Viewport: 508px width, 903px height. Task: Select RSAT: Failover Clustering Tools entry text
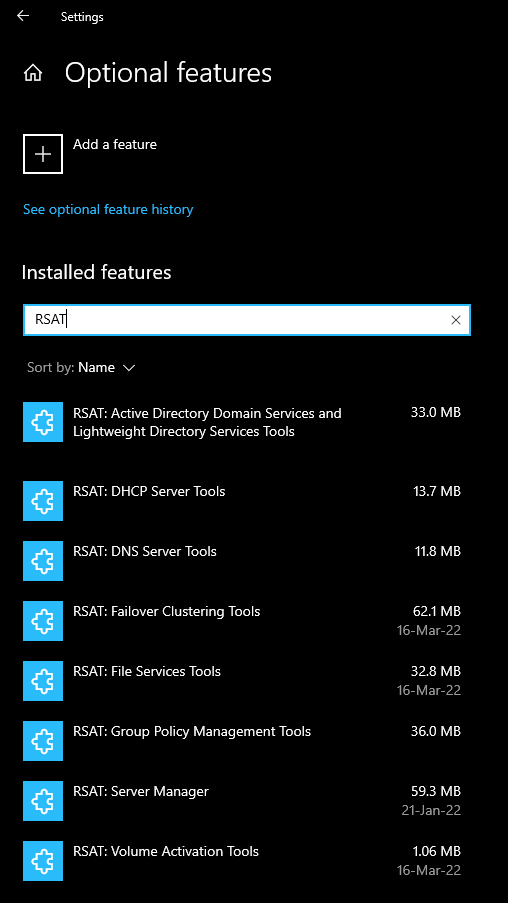166,611
